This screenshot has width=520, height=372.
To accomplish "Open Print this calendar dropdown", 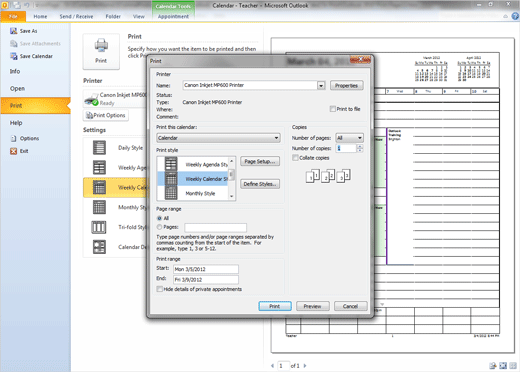I will [218, 138].
